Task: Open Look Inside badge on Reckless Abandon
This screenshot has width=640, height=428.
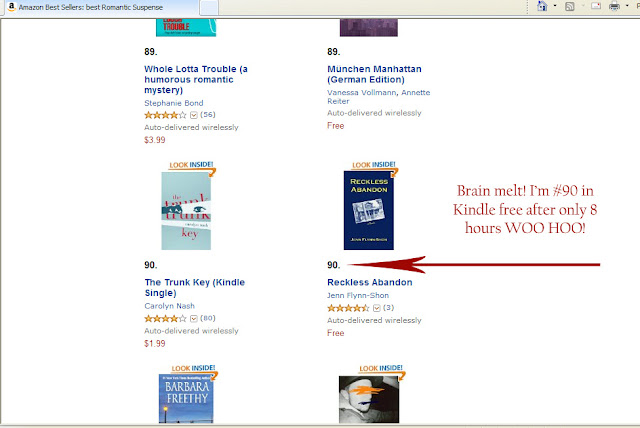Action: coord(374,165)
